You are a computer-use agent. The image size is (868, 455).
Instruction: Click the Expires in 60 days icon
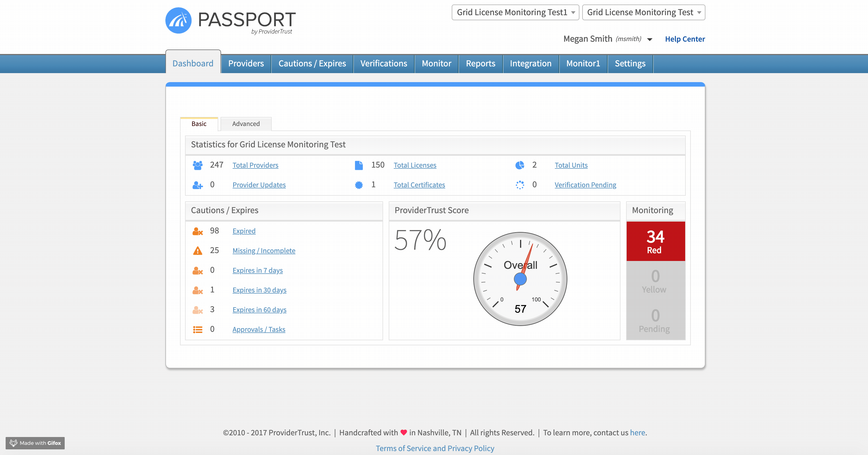pos(197,310)
